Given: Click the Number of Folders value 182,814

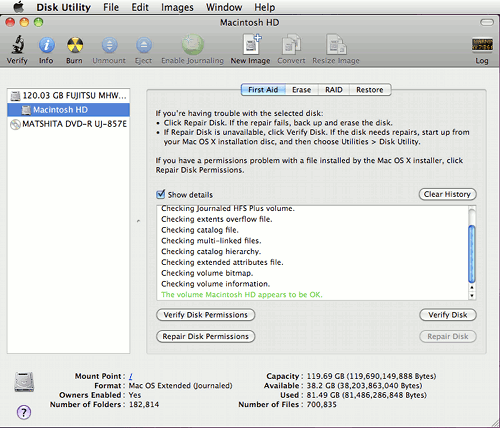Looking at the screenshot, I should click(x=144, y=405).
